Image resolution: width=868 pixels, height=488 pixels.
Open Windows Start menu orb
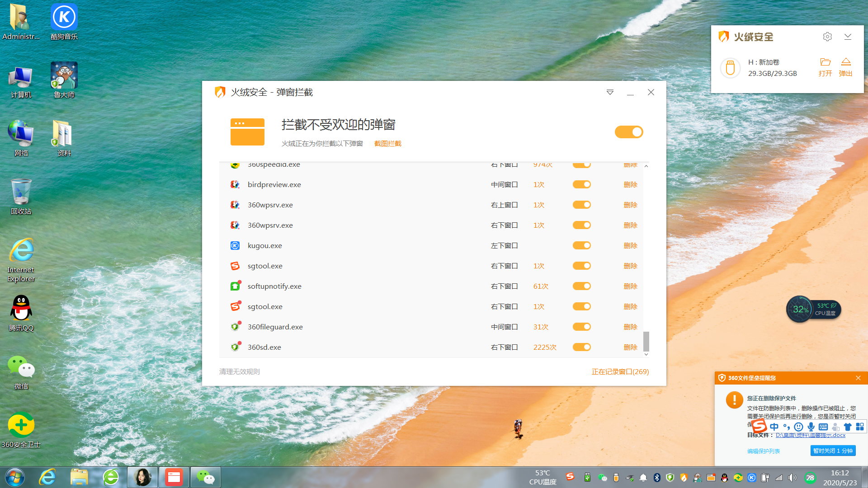(x=14, y=477)
